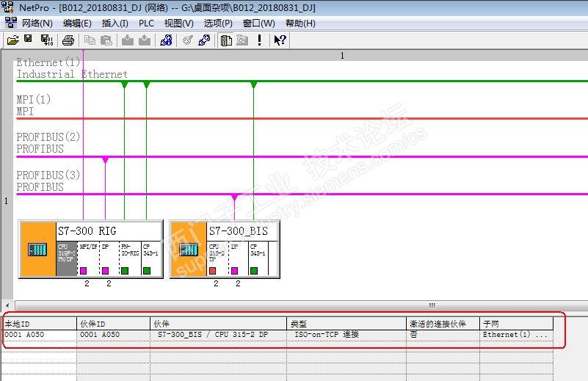Select the PN-IO-RIG green interface node

[x=125, y=270]
